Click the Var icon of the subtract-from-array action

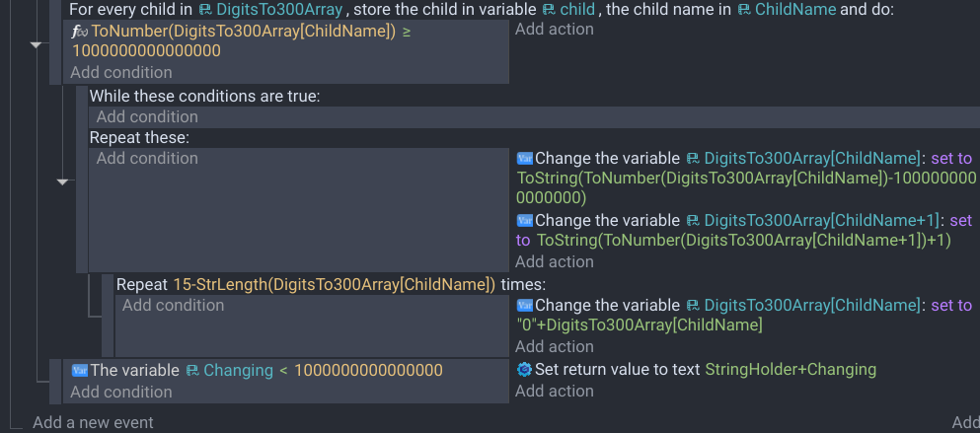click(x=524, y=158)
